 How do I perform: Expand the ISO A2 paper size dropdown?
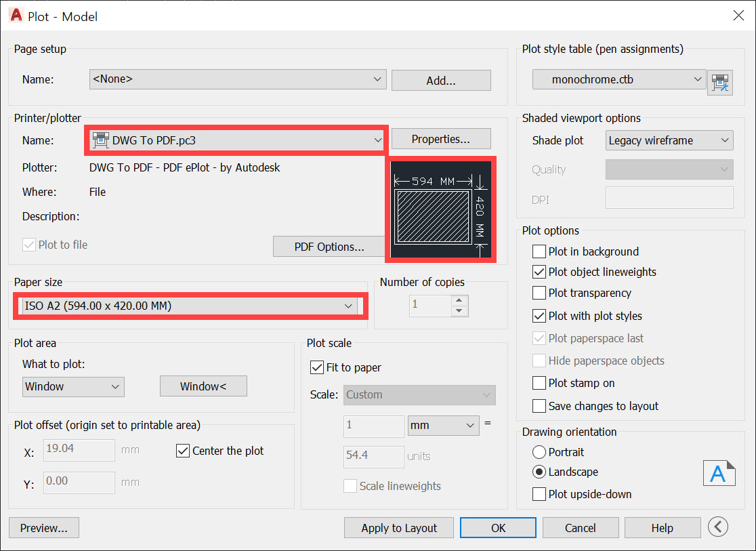tap(188, 306)
